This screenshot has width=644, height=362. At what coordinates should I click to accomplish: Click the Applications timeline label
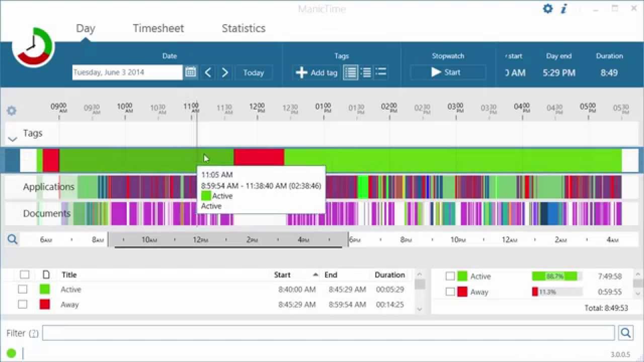49,187
